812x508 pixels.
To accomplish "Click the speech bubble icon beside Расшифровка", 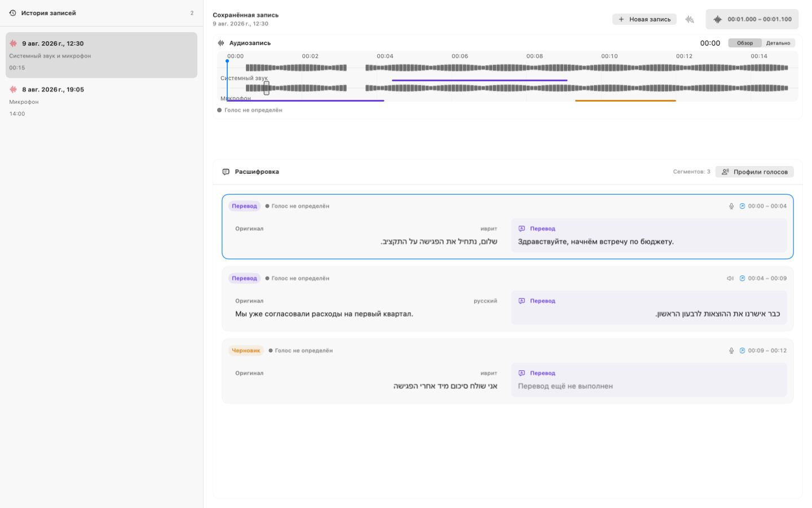I will [x=226, y=172].
